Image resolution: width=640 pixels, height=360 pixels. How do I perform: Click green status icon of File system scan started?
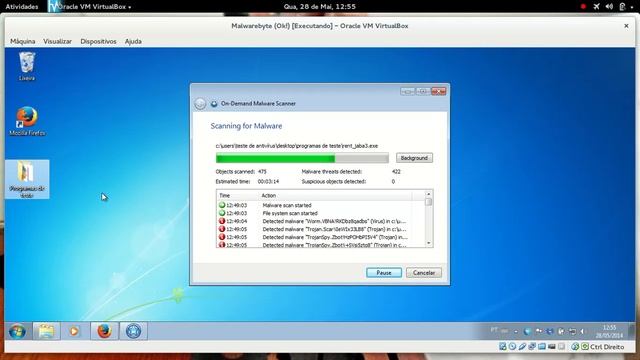[222, 213]
